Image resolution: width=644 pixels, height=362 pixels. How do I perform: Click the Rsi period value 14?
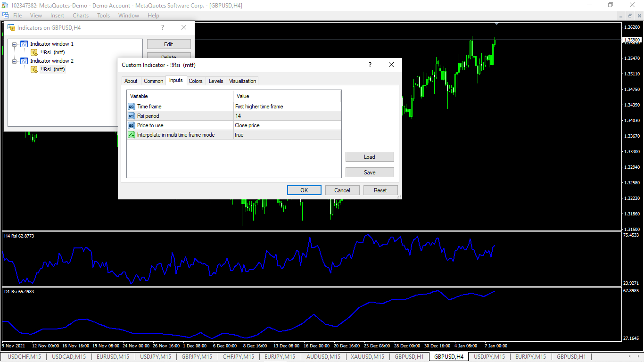click(x=287, y=116)
